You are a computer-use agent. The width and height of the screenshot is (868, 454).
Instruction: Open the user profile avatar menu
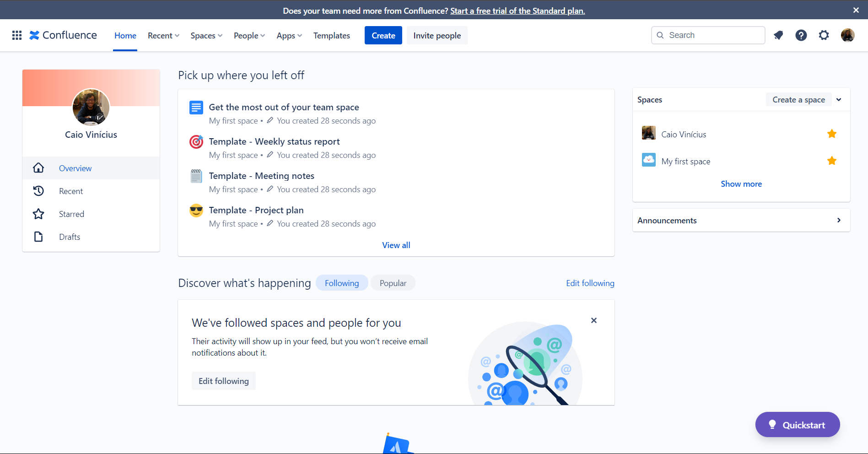click(x=848, y=35)
